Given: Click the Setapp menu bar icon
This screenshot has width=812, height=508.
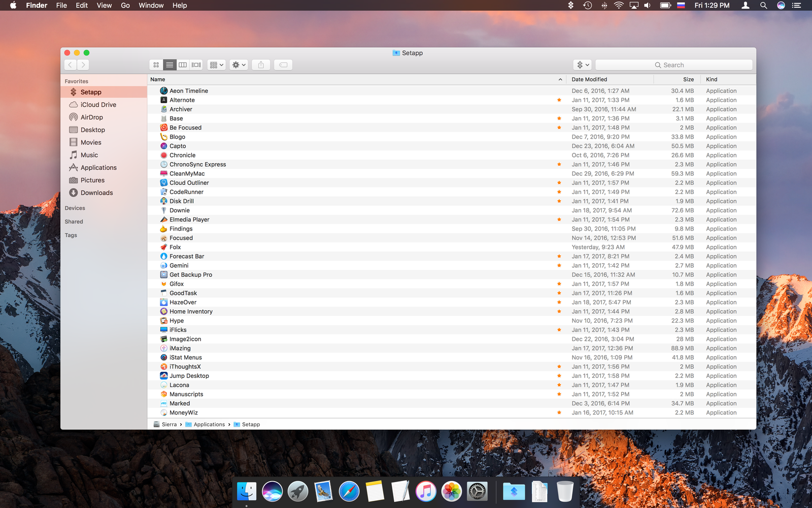Looking at the screenshot, I should pos(571,5).
